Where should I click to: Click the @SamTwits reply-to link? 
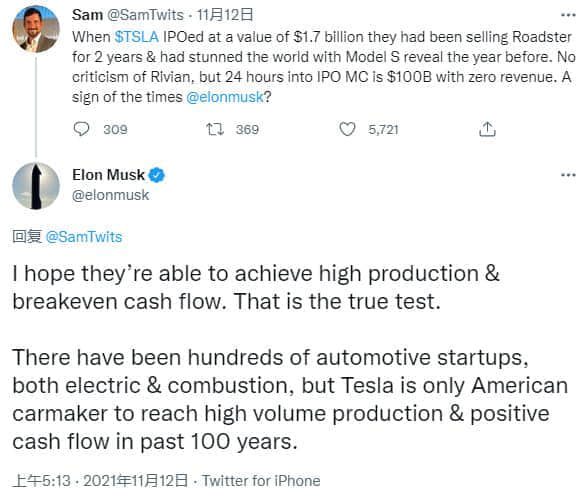(84, 237)
